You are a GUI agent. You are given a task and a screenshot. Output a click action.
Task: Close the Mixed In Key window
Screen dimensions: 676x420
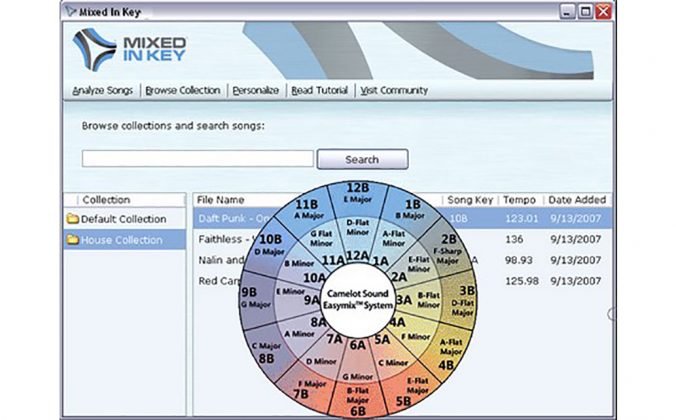click(603, 12)
